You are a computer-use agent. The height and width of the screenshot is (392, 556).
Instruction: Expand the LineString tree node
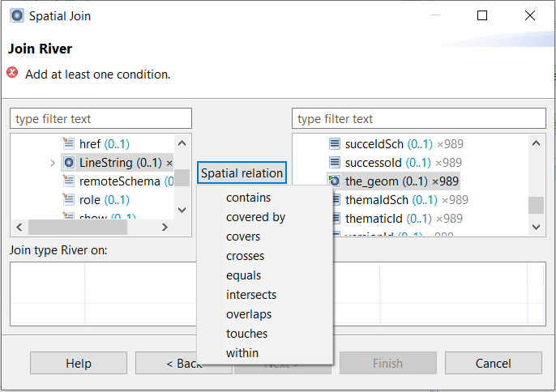tap(53, 163)
